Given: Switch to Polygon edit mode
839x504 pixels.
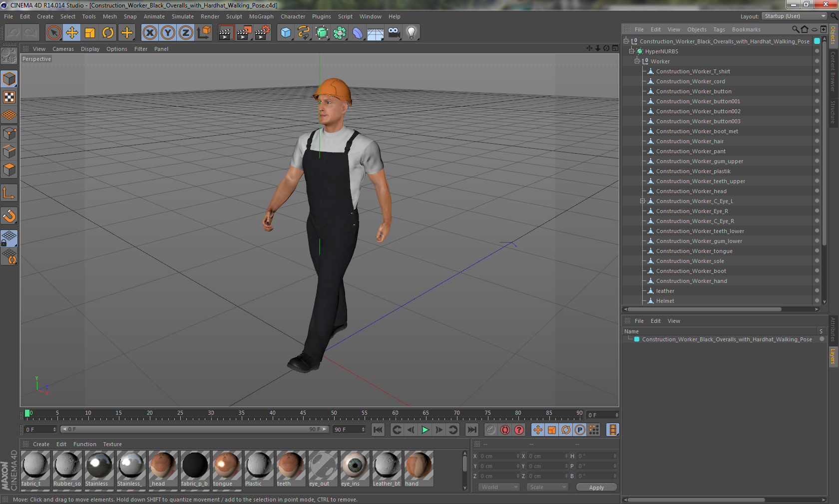Looking at the screenshot, I should [x=8, y=170].
